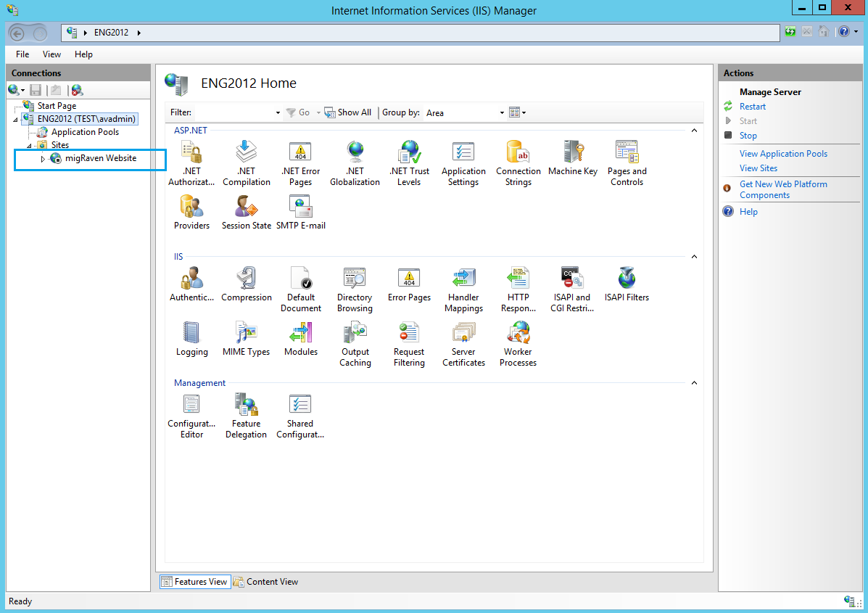Open .NET Error Pages feature
The image size is (868, 613).
pyautogui.click(x=301, y=163)
